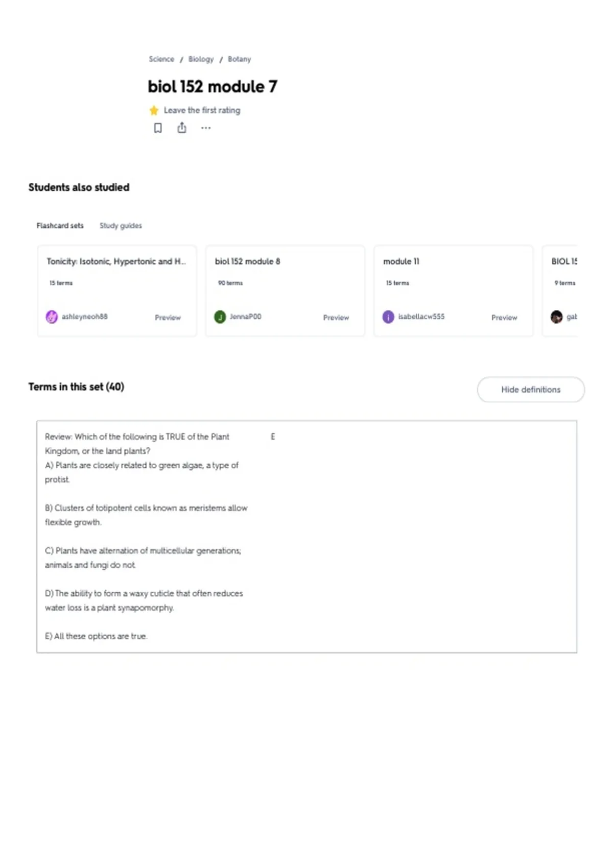The width and height of the screenshot is (613, 868).
Task: Click the Plant Kingdom review term card
Action: [x=306, y=537]
